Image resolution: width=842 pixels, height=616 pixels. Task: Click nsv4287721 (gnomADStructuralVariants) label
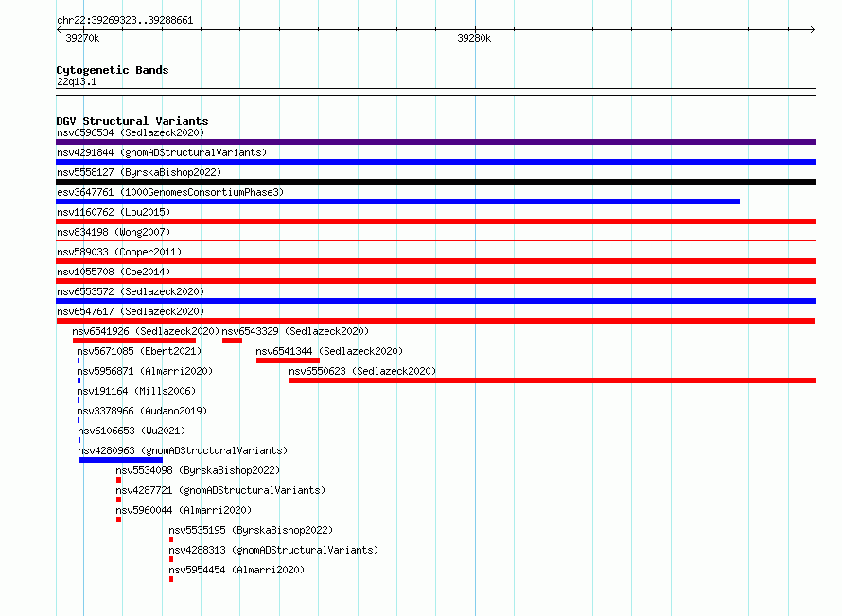(220, 490)
